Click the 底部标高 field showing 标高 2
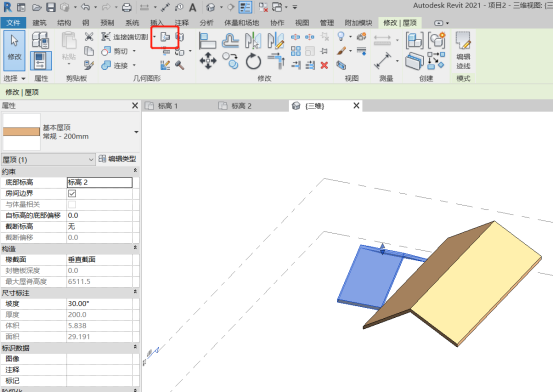 pyautogui.click(x=100, y=182)
